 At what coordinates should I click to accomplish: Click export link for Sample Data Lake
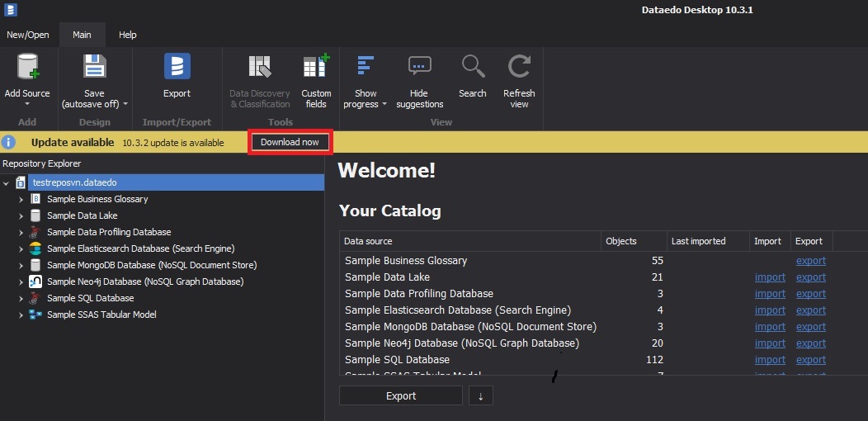click(x=811, y=277)
